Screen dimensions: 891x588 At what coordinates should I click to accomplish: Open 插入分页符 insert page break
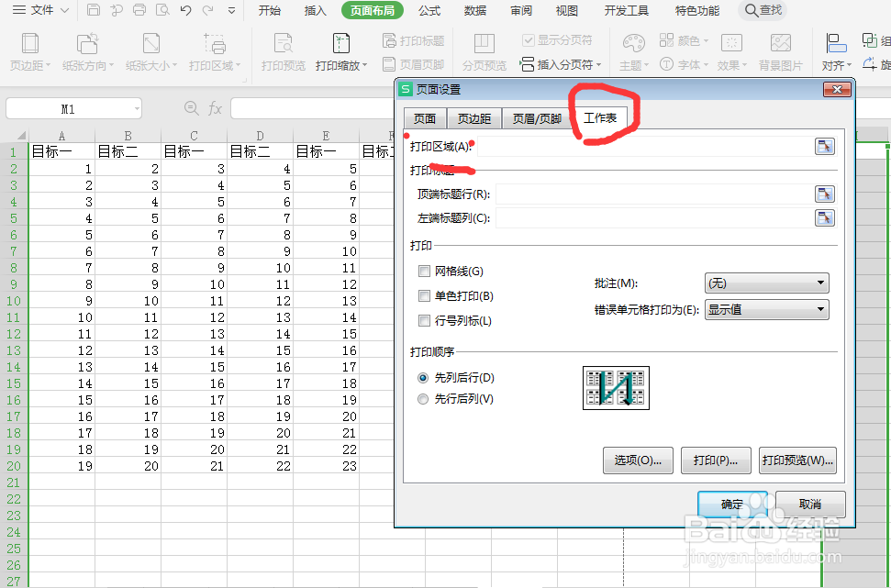coord(561,64)
